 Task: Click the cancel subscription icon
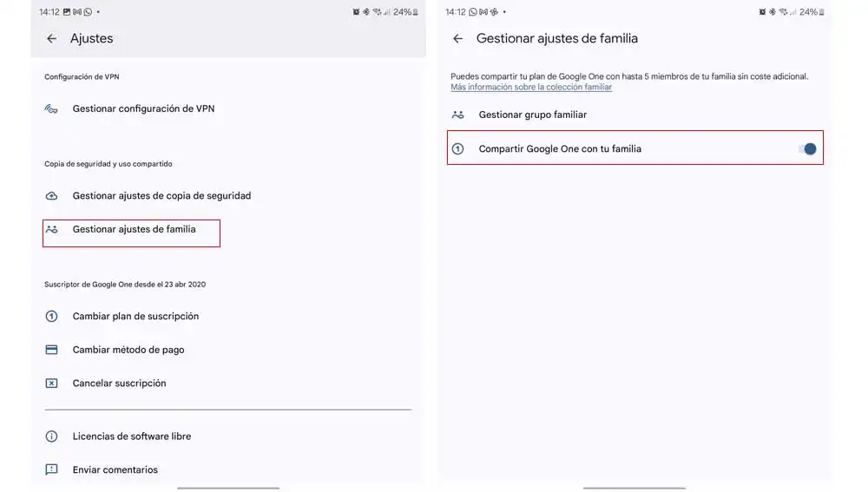52,384
